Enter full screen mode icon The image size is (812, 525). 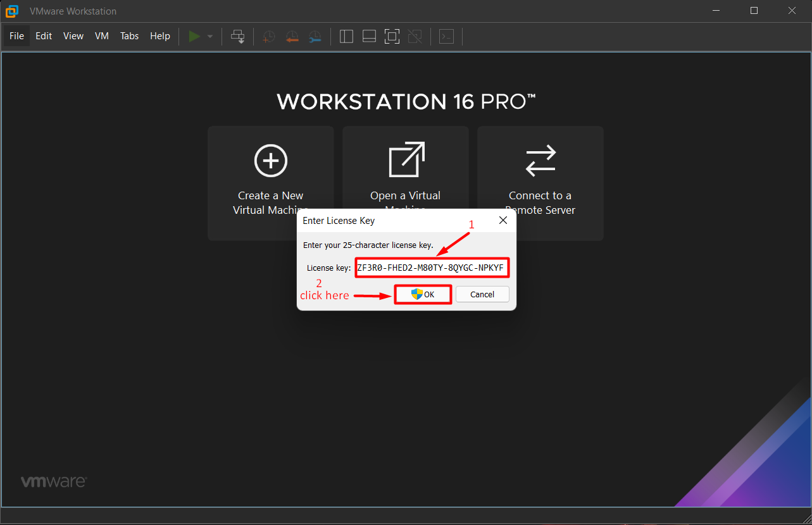tap(392, 37)
